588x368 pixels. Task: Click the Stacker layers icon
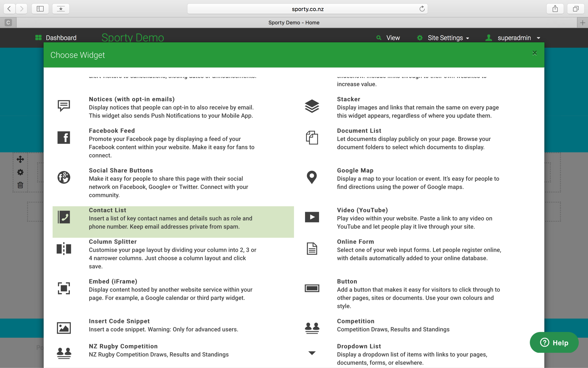(x=312, y=106)
